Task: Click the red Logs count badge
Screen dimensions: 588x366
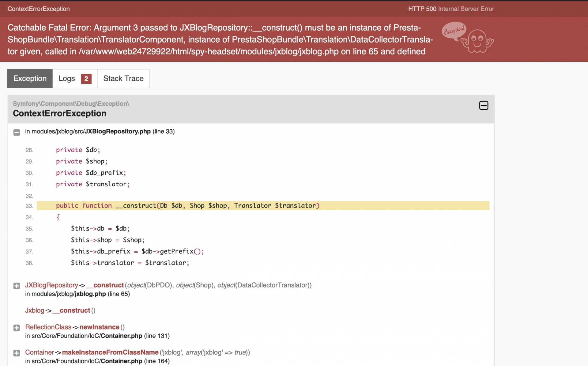Action: 86,79
